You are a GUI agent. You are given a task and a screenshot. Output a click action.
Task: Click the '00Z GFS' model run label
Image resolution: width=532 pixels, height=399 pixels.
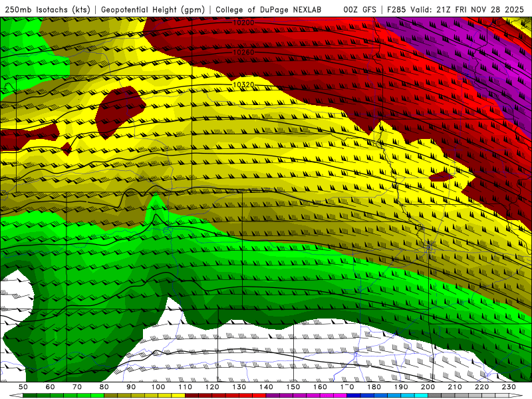pyautogui.click(x=360, y=10)
